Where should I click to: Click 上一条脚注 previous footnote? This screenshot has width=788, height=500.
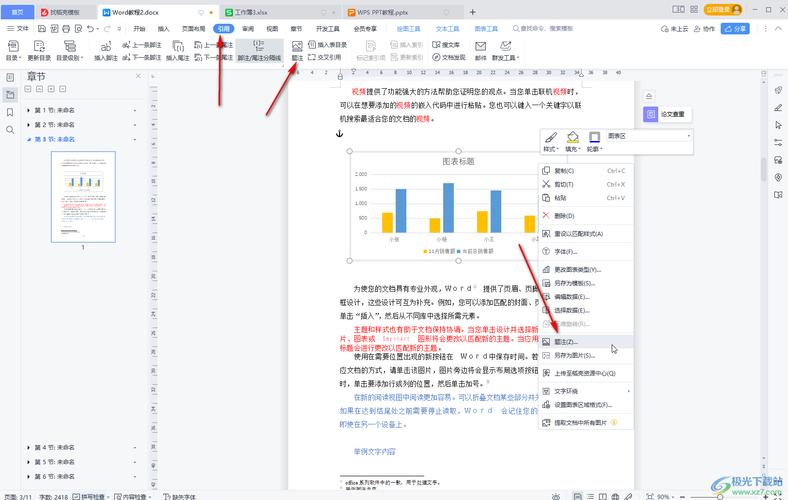142,45
